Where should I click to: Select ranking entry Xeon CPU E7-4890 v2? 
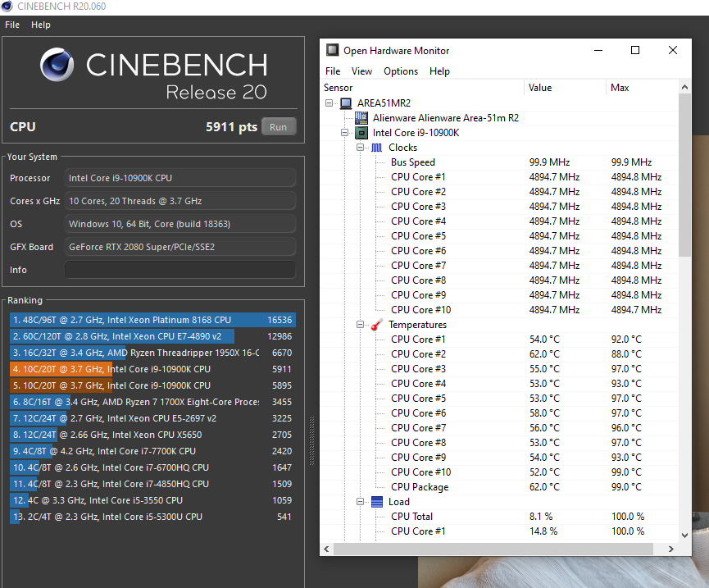click(x=152, y=336)
